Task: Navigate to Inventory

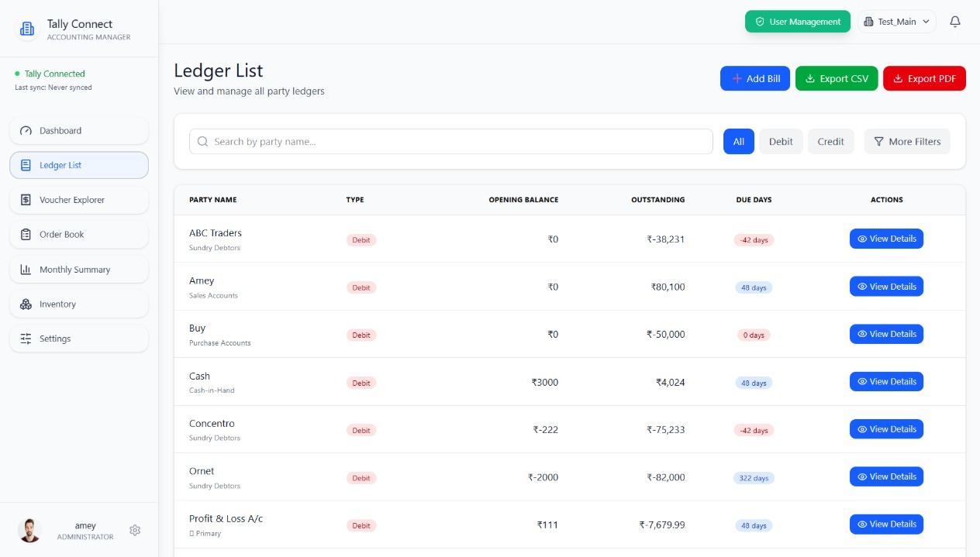Action: click(79, 304)
